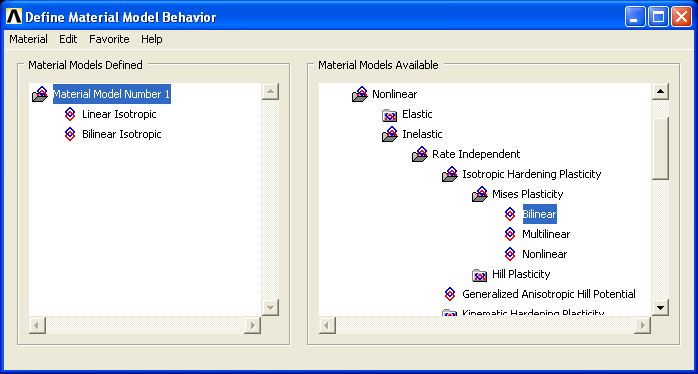Minimize the Define Material Model Behavior window
Screen dimensions: 698x374
point(635,17)
